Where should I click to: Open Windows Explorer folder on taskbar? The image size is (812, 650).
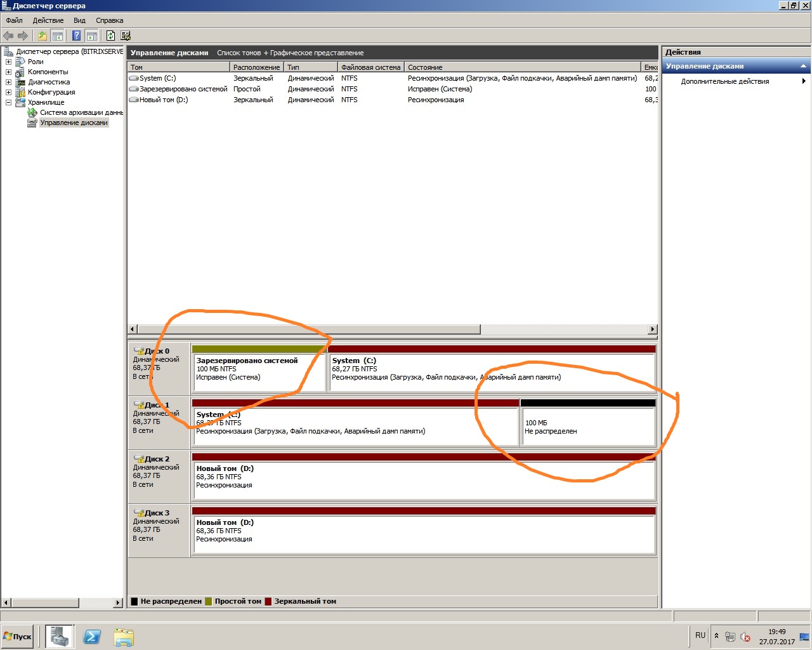(124, 637)
